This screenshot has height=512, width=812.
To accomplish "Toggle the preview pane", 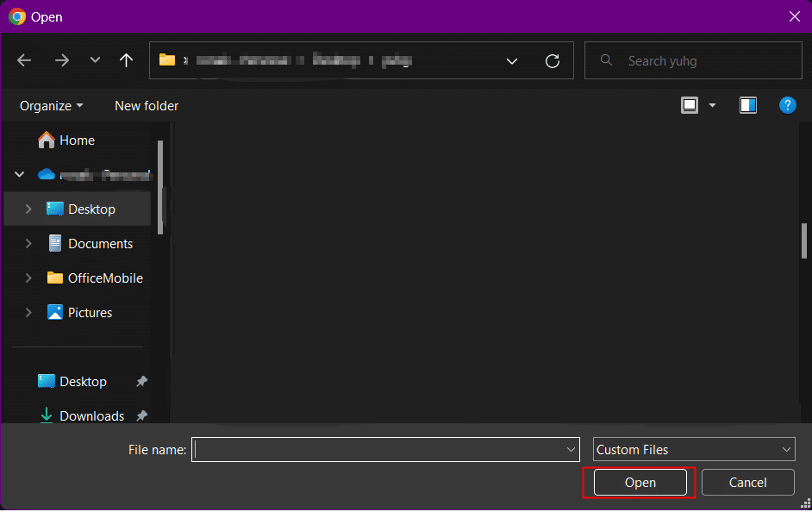I will pos(748,106).
